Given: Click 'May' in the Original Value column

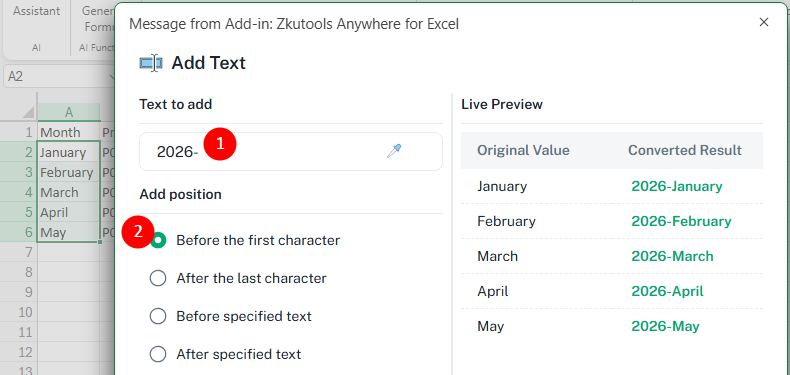Looking at the screenshot, I should tap(490, 326).
